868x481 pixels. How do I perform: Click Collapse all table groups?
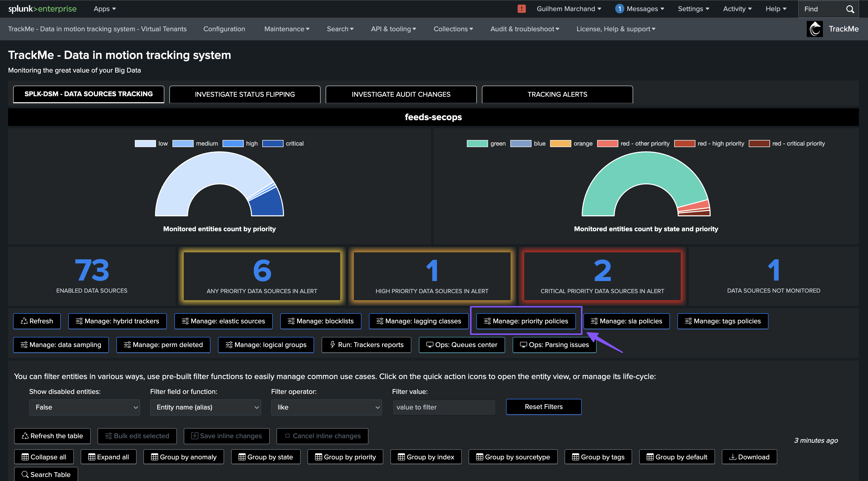[x=44, y=457]
